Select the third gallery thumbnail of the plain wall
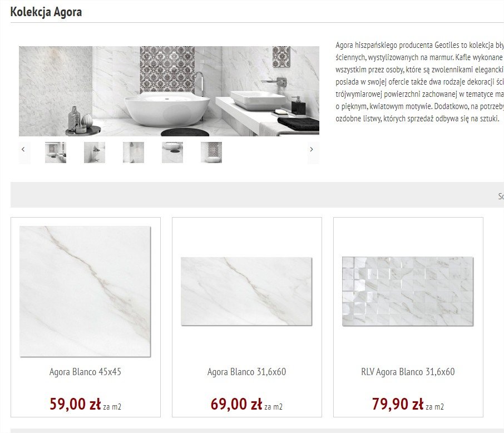The width and height of the screenshot is (504, 433). (x=134, y=152)
